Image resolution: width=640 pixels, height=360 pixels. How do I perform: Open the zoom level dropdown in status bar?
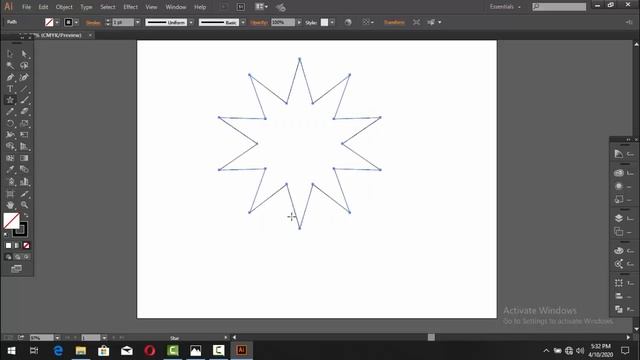click(58, 338)
